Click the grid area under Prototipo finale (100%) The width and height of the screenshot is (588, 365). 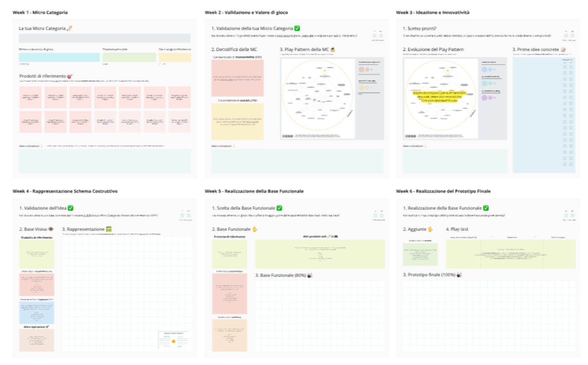pyautogui.click(x=489, y=316)
